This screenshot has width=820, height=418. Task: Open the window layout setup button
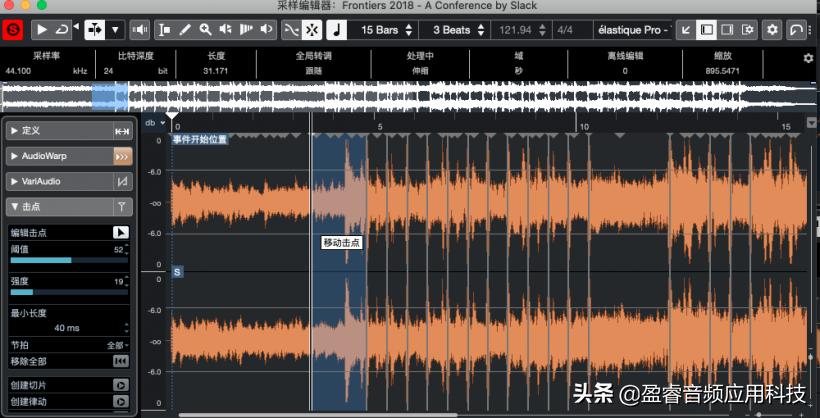click(747, 30)
